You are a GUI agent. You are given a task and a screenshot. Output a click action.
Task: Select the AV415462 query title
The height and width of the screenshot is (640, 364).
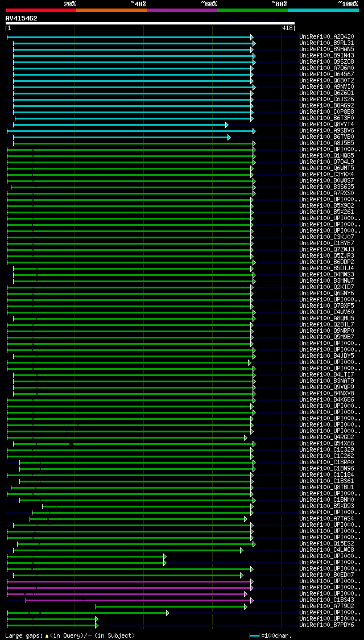tap(21, 18)
